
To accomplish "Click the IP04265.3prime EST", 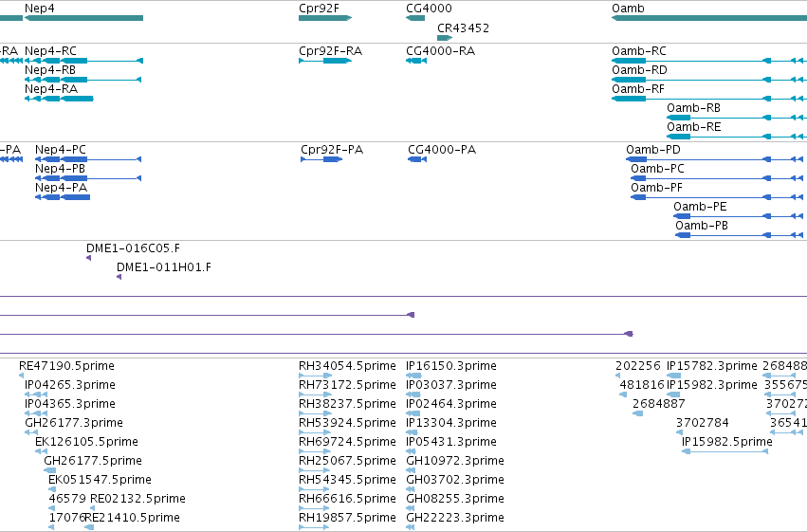I will point(36,394).
